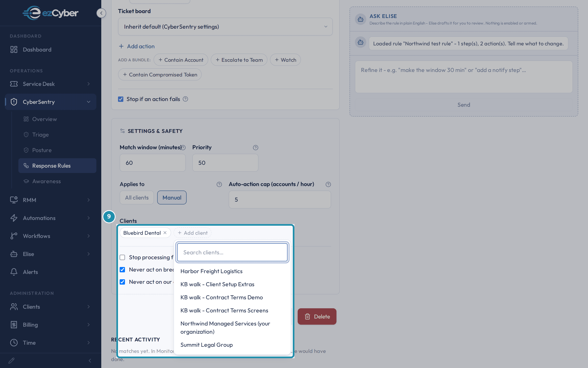The width and height of the screenshot is (588, 368).
Task: Expand the Workflows menu chevron
Action: point(89,236)
